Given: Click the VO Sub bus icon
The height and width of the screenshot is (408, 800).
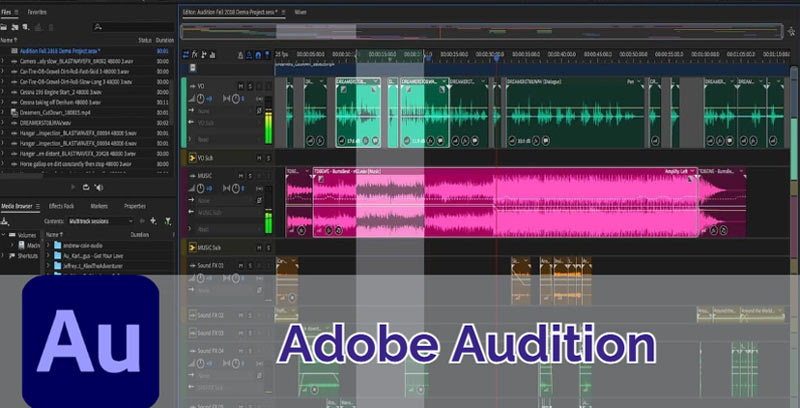Looking at the screenshot, I should (x=192, y=158).
